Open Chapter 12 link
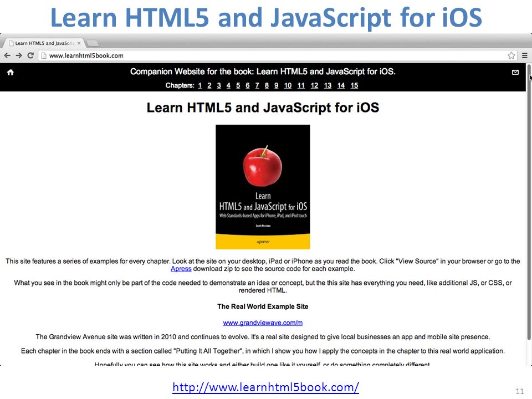This screenshot has width=532, height=399. (x=314, y=85)
